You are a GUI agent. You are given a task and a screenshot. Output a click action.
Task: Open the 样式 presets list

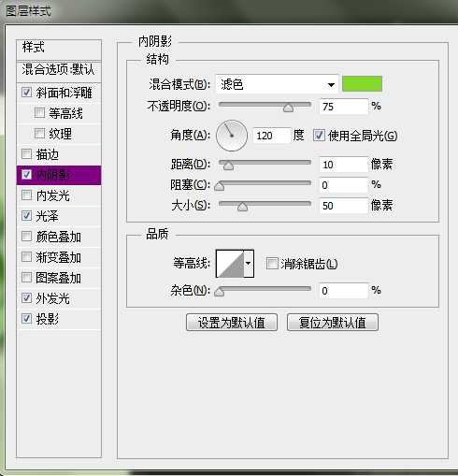(x=59, y=50)
